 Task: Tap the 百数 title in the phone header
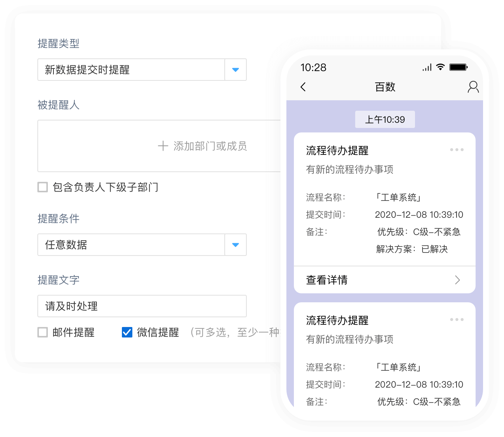385,87
